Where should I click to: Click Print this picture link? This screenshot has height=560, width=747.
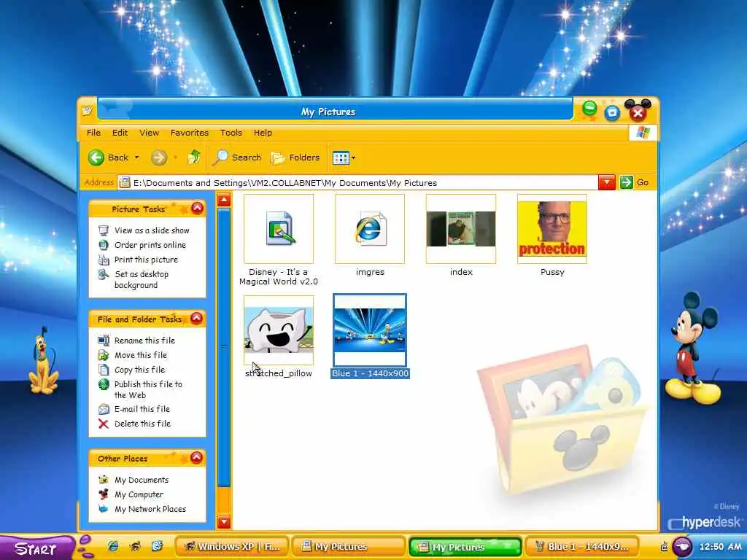coord(146,260)
